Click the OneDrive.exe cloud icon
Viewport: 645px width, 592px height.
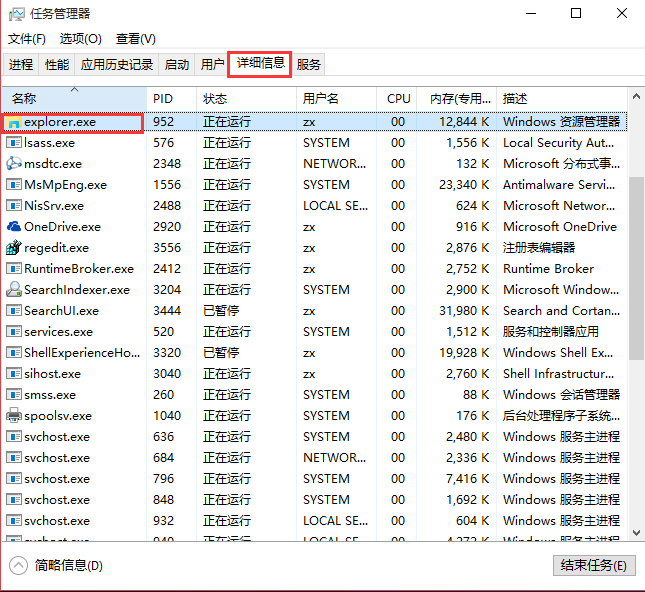click(14, 227)
